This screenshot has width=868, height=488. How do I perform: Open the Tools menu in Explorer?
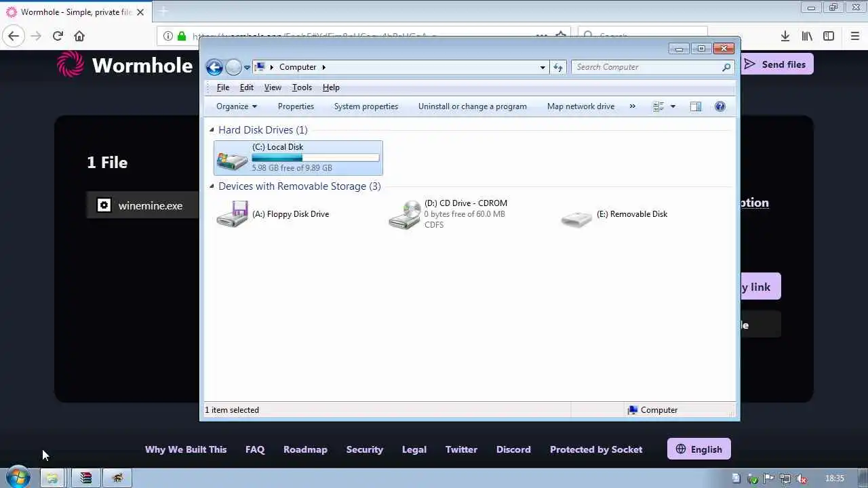coord(302,87)
